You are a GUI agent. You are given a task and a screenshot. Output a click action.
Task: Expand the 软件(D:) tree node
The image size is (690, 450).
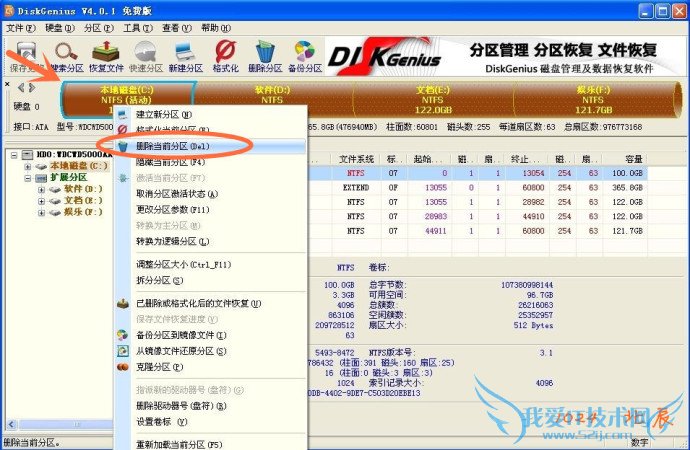(x=41, y=190)
